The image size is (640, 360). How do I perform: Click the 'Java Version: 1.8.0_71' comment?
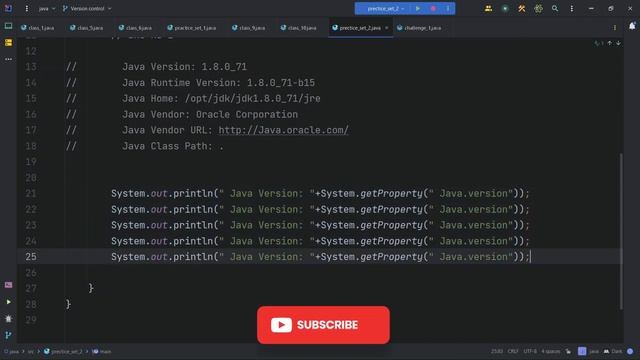click(184, 67)
